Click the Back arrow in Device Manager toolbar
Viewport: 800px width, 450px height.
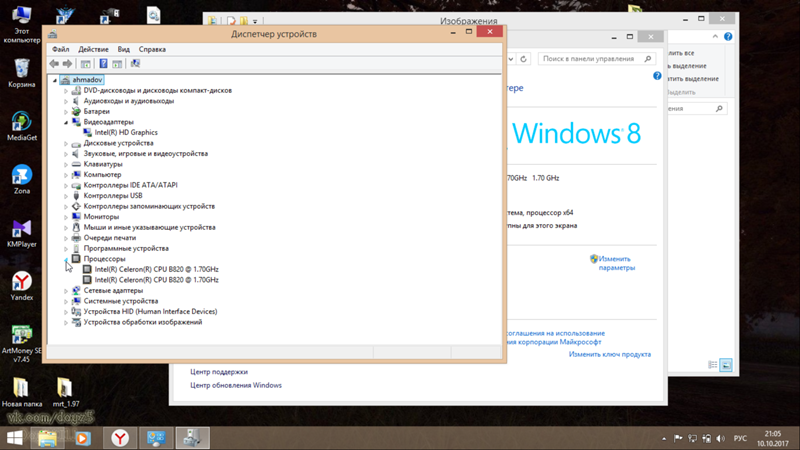54,64
